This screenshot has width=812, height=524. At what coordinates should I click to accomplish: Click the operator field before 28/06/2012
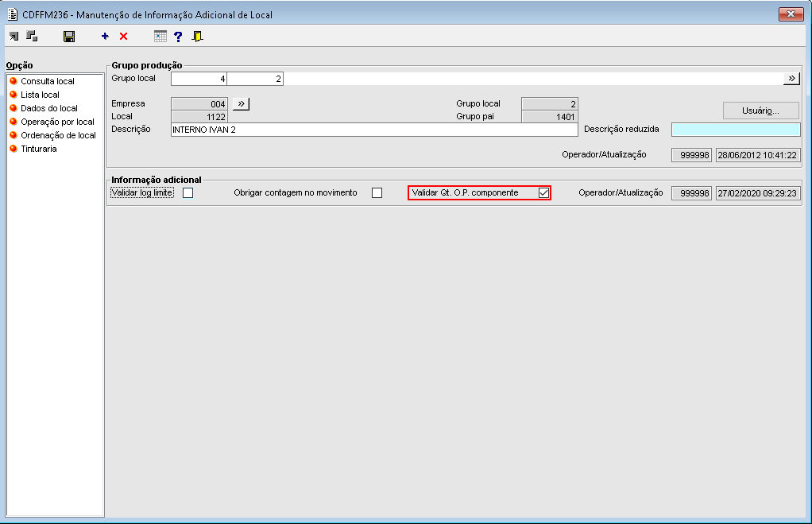[x=691, y=155]
